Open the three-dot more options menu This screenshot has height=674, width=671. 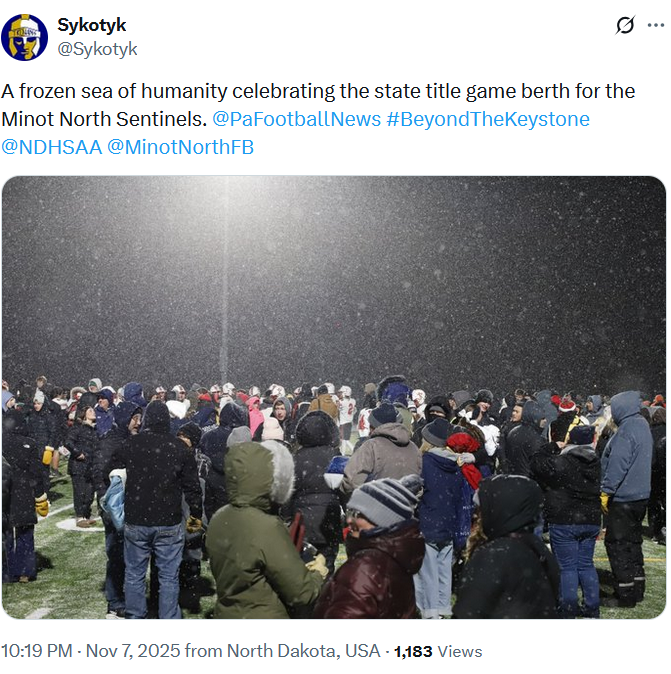point(655,25)
